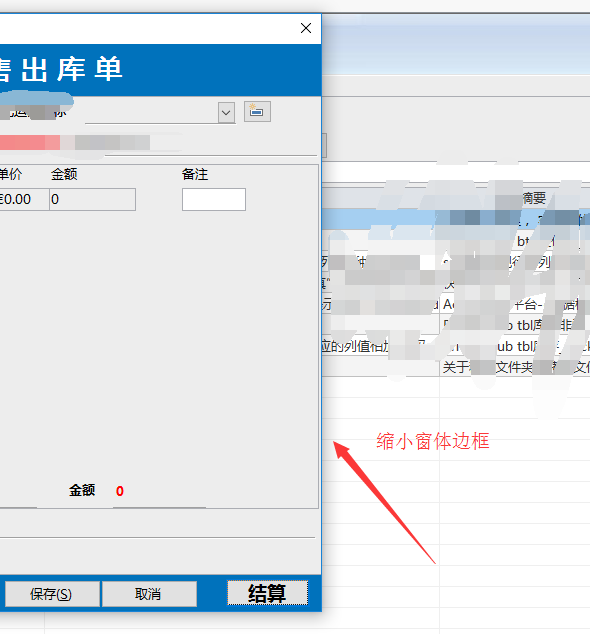Click the 结算 button
Image resolution: width=590 pixels, height=634 pixels.
coord(267,593)
